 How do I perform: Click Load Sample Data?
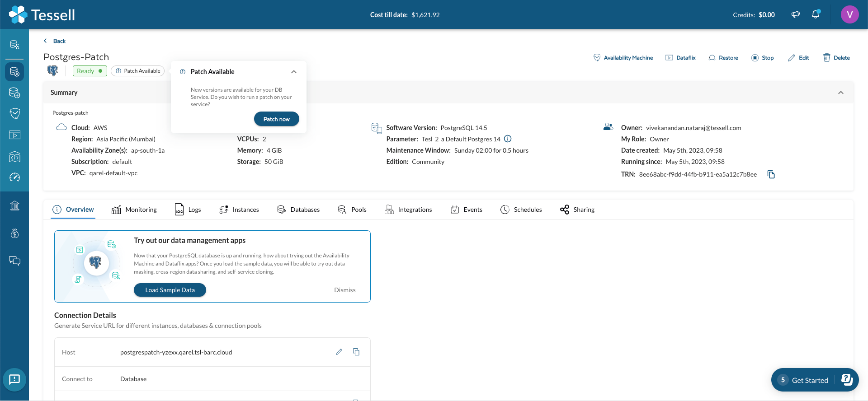pos(170,290)
